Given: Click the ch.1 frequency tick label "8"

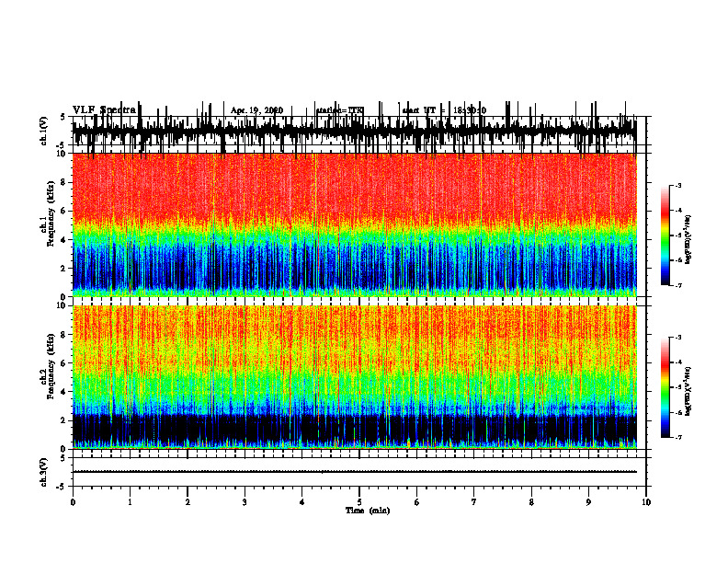Looking at the screenshot, I should click(x=64, y=182).
